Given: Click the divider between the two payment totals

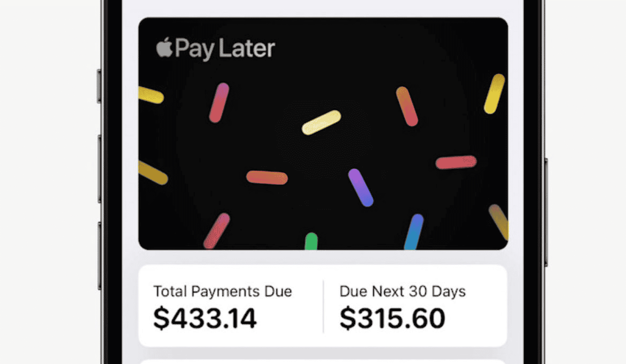Looking at the screenshot, I should point(323,306).
